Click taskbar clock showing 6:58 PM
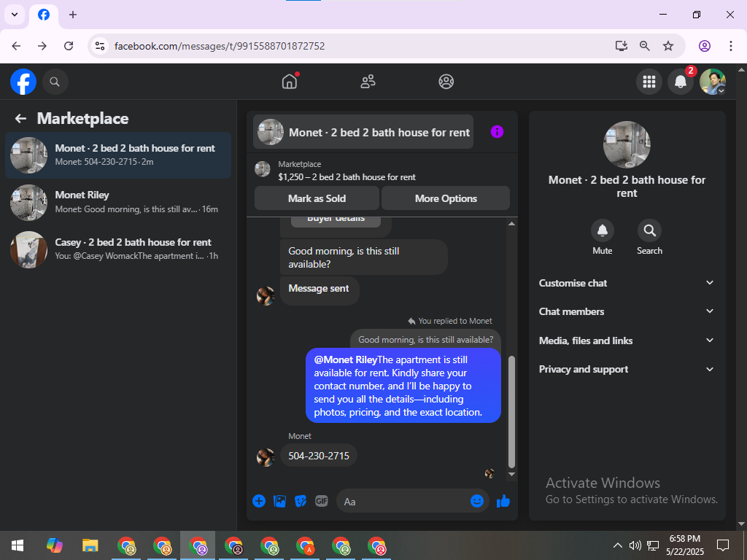Viewport: 747px width, 560px height. 685,545
